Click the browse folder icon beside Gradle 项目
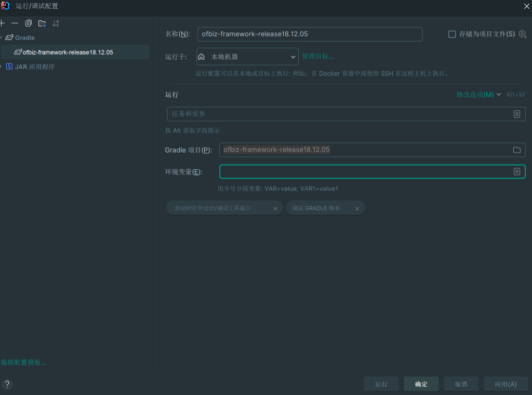The width and height of the screenshot is (532, 395). coord(516,149)
